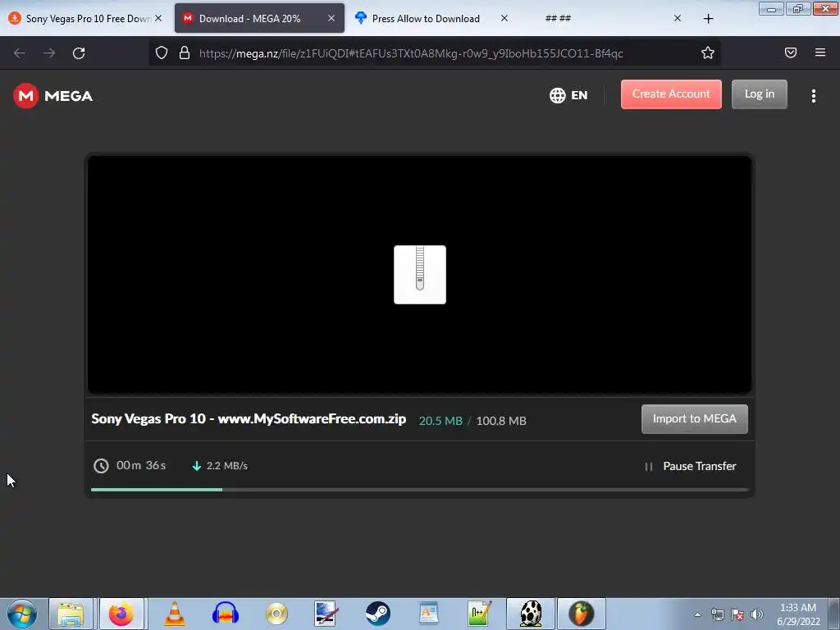This screenshot has width=840, height=630.
Task: Open Windows Explorer from the taskbar
Action: pos(71,614)
